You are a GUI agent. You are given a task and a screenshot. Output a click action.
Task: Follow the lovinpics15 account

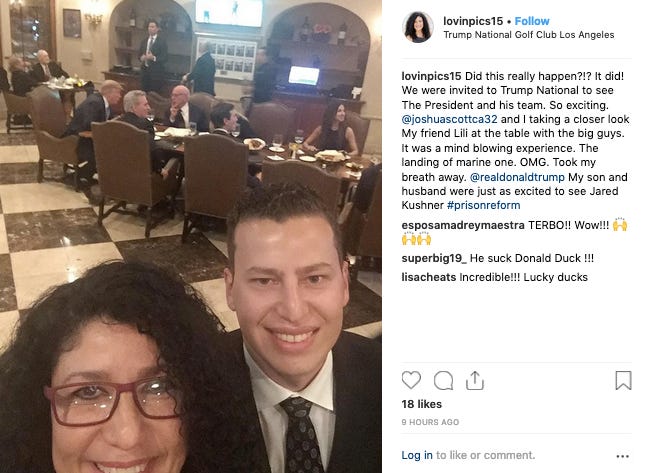point(532,21)
